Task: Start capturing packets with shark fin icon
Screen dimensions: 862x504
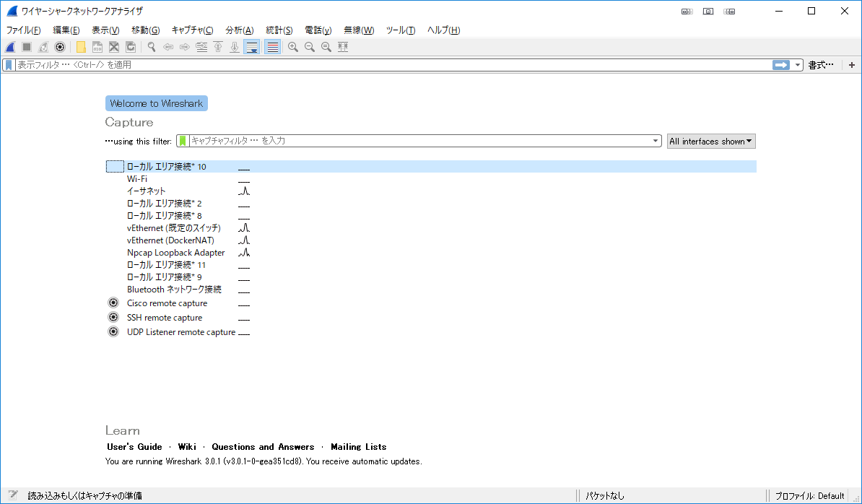Action: [10, 47]
